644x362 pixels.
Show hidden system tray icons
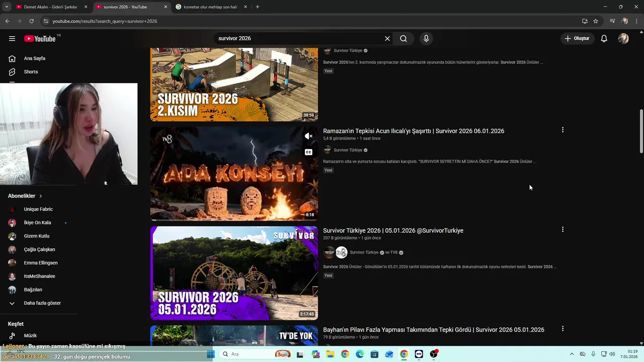[572, 354]
